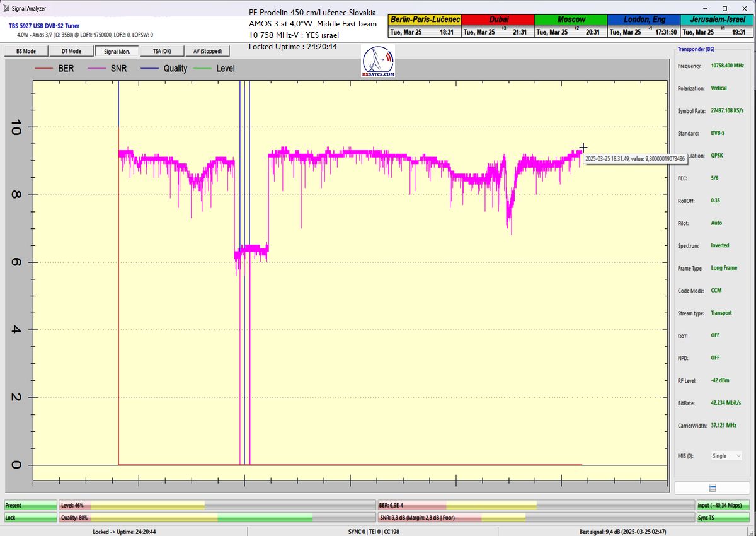Screen dimensions: 756x536
Task: Click the red BER legend line
Action: click(x=45, y=68)
